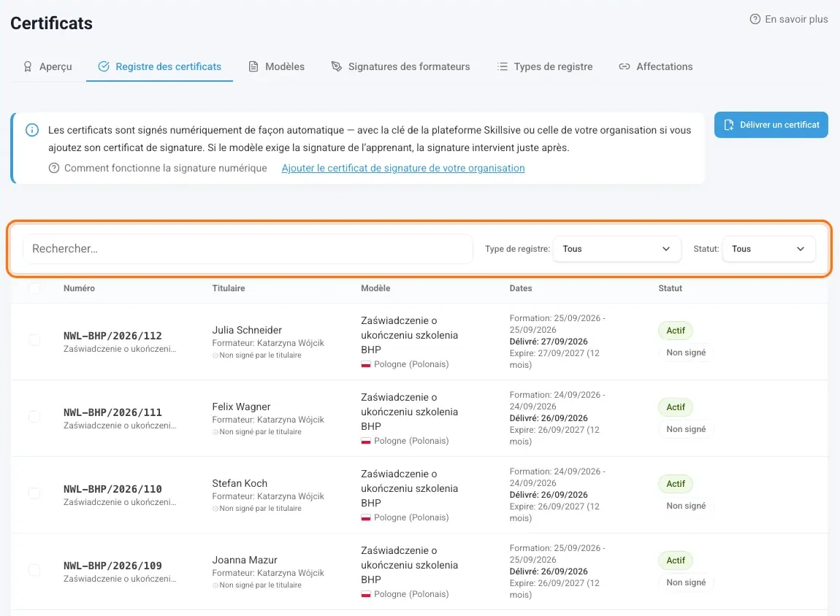Go to Signatures des formateurs tab

point(401,66)
